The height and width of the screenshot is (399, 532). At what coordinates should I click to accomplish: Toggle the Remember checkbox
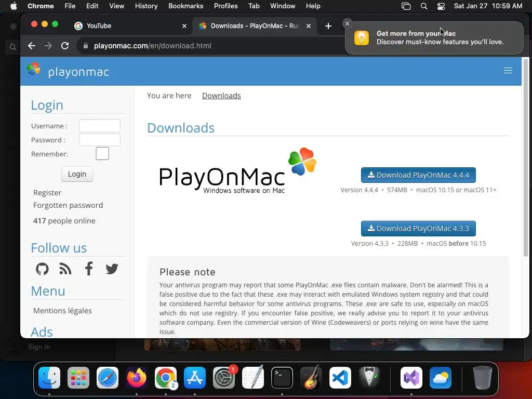(x=102, y=153)
